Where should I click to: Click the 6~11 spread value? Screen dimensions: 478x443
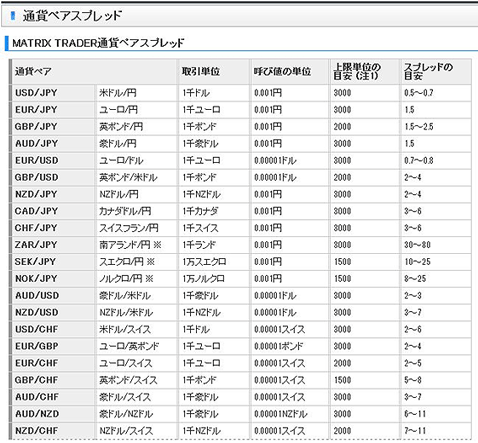(x=415, y=414)
